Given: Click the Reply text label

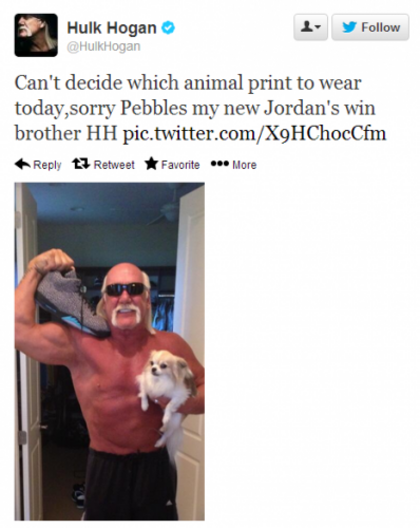Looking at the screenshot, I should 47,165.
